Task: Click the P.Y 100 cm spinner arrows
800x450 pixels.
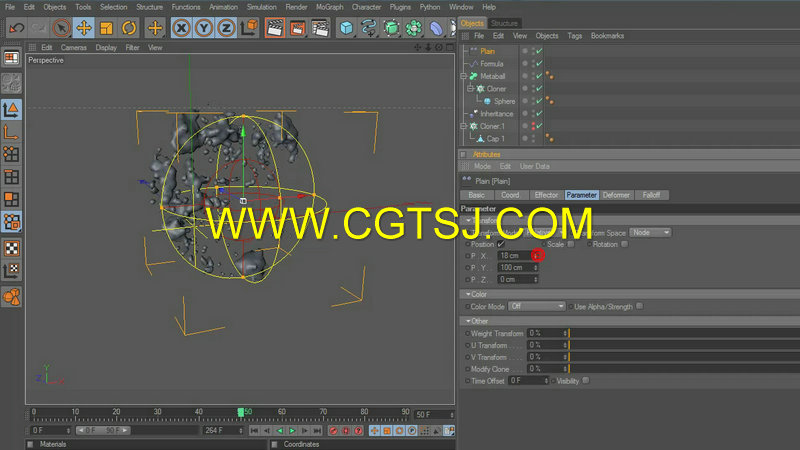Action: point(535,267)
